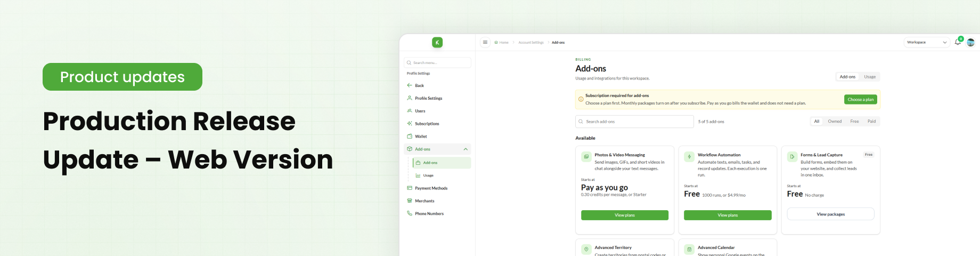Image resolution: width=980 pixels, height=256 pixels.
Task: Click the Search add-ons field
Action: 634,122
